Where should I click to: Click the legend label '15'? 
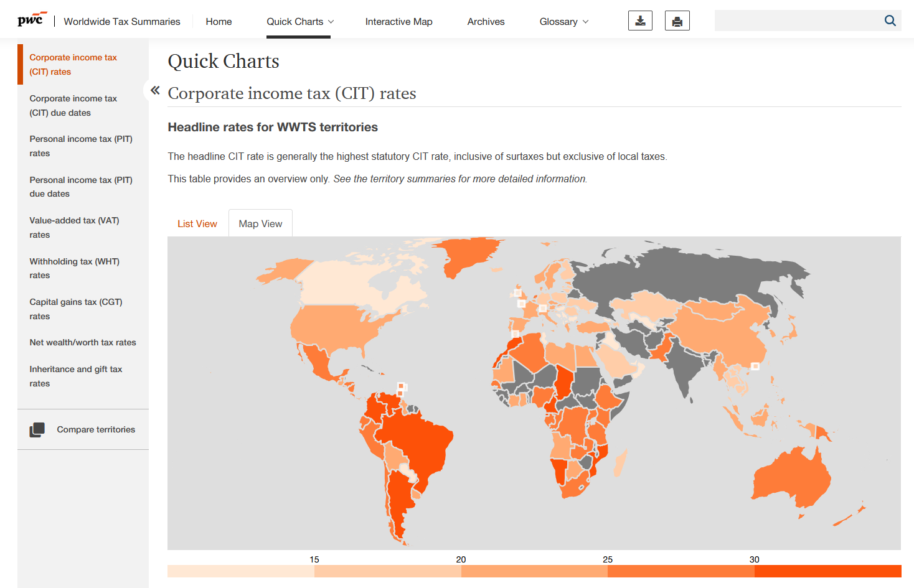(x=314, y=559)
